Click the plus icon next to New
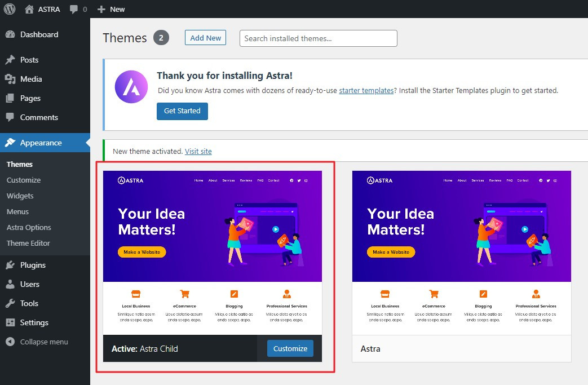 101,10
